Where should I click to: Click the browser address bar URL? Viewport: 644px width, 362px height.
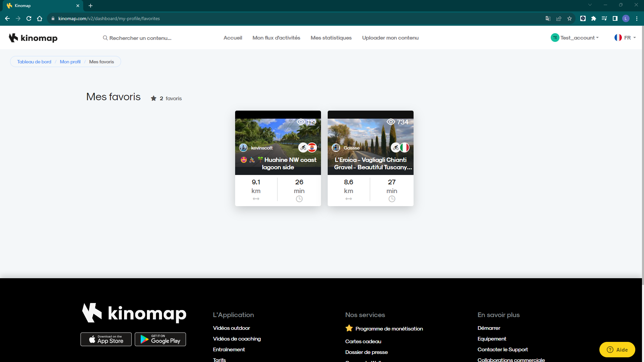tap(109, 18)
